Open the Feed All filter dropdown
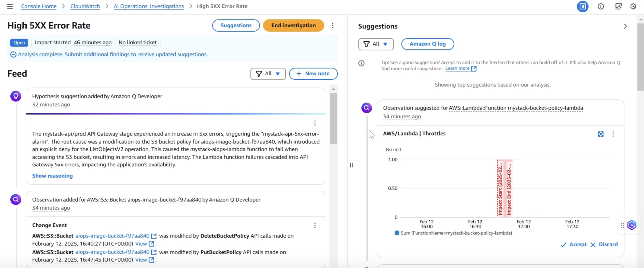The image size is (644, 268). coord(268,74)
